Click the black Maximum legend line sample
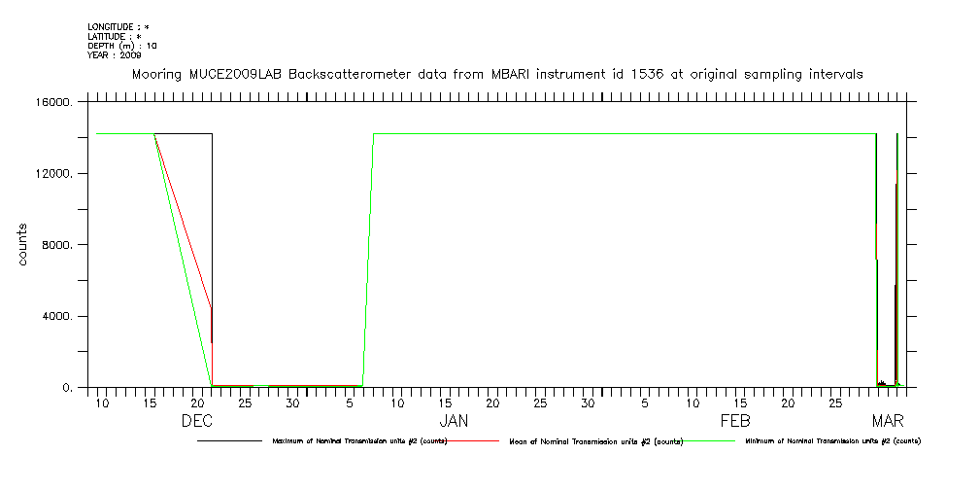 pyautogui.click(x=229, y=440)
